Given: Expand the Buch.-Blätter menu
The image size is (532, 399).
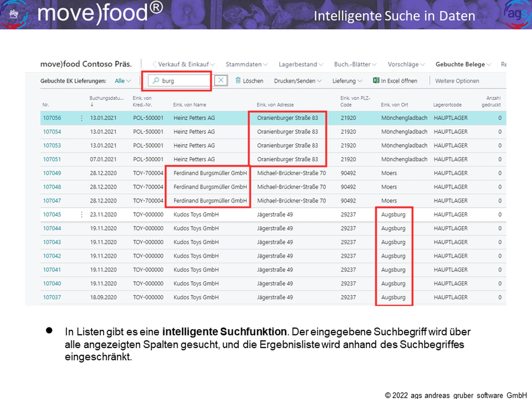Looking at the screenshot, I should [x=355, y=64].
